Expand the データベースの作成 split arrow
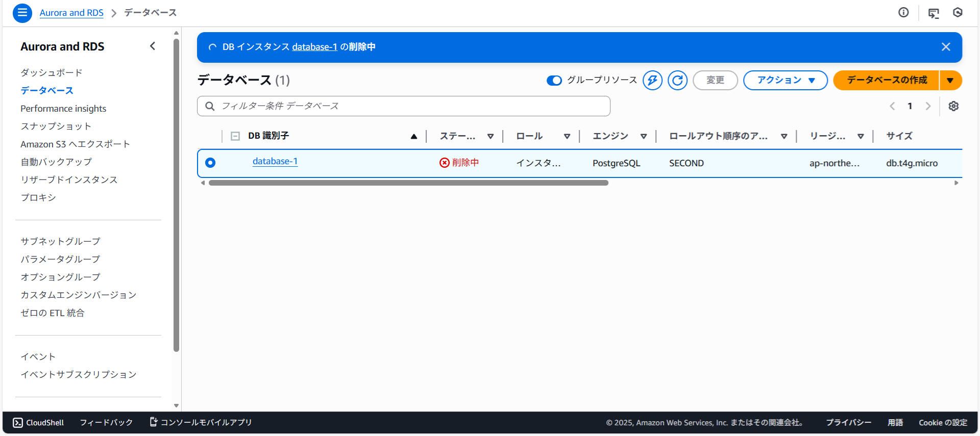Viewport: 980px width, 436px height. pyautogui.click(x=950, y=81)
